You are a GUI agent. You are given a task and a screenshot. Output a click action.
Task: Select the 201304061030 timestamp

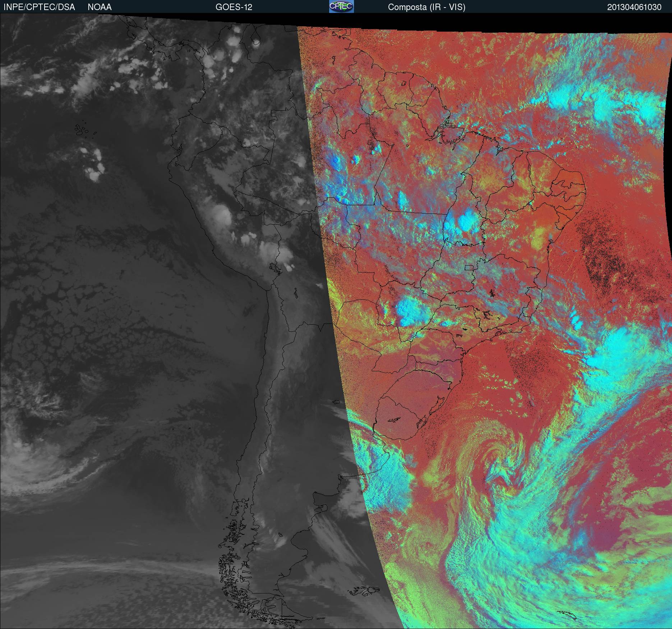pos(634,7)
